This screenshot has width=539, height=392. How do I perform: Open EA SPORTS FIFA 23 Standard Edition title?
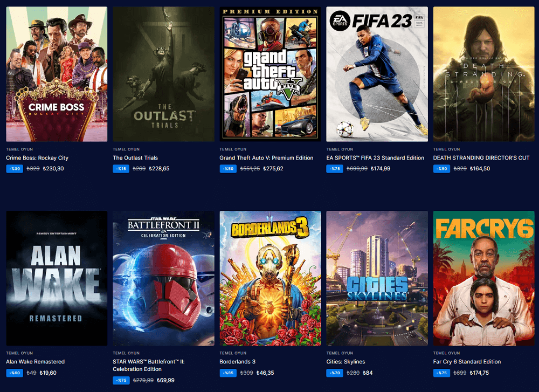[x=375, y=158]
